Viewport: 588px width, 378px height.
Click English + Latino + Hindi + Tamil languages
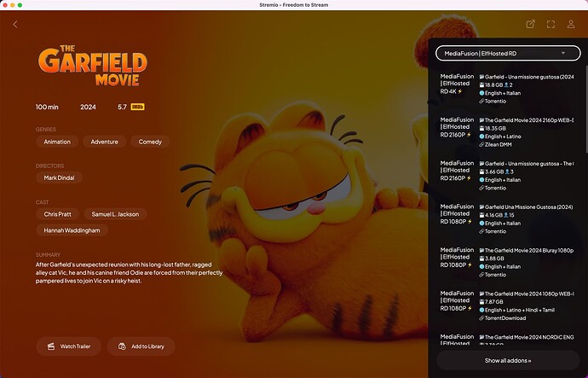click(519, 310)
